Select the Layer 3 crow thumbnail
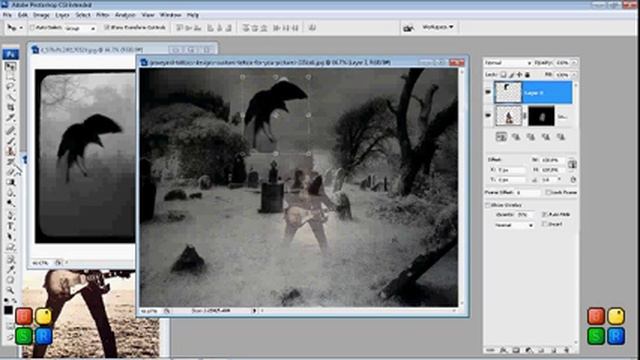The image size is (640, 360). pos(508,92)
